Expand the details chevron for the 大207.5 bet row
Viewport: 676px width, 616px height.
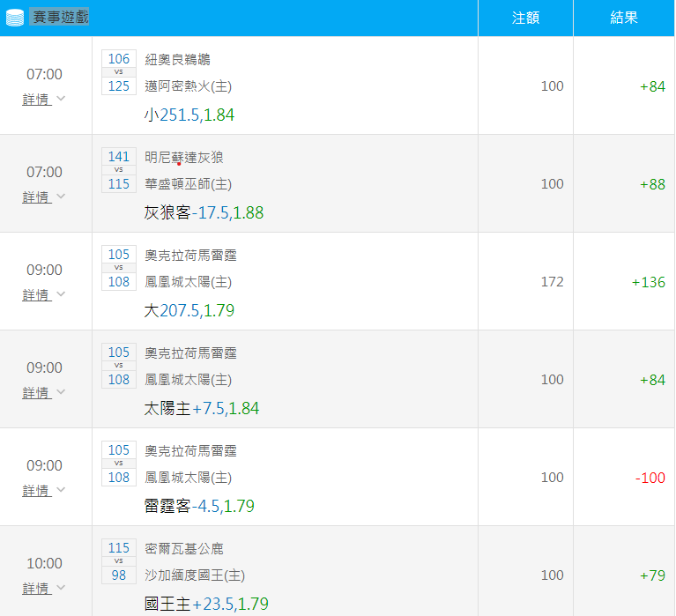click(x=61, y=294)
